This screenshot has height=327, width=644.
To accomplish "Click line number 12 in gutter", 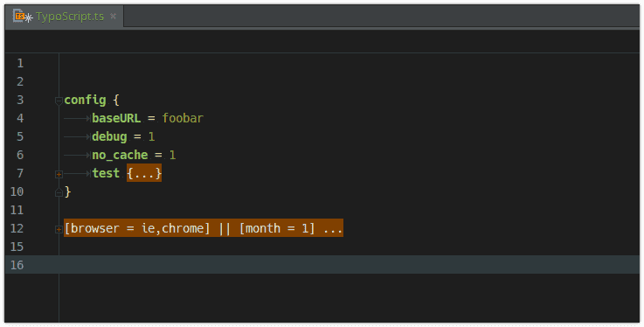I will (17, 228).
